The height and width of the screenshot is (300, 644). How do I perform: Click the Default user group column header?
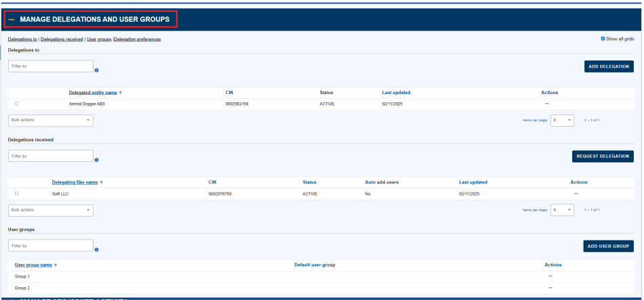tap(315, 265)
